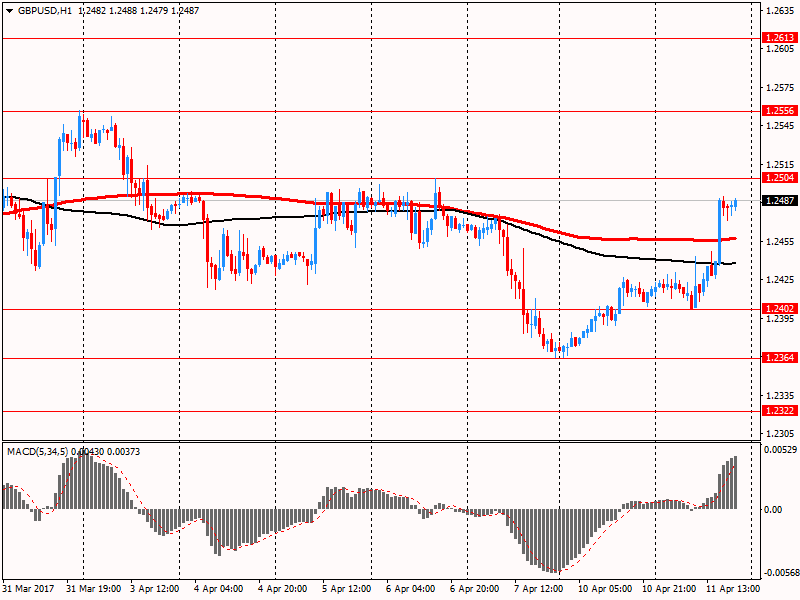
Task: Click the tallest MACD histogram bar at far right
Action: point(735,482)
